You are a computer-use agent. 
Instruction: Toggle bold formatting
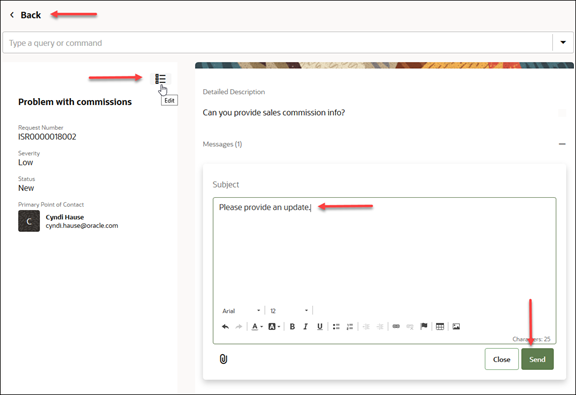pyautogui.click(x=292, y=327)
